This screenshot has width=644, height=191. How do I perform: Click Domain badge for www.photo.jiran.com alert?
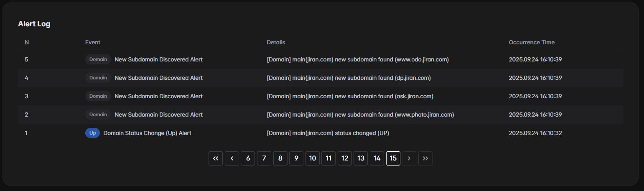[98, 115]
